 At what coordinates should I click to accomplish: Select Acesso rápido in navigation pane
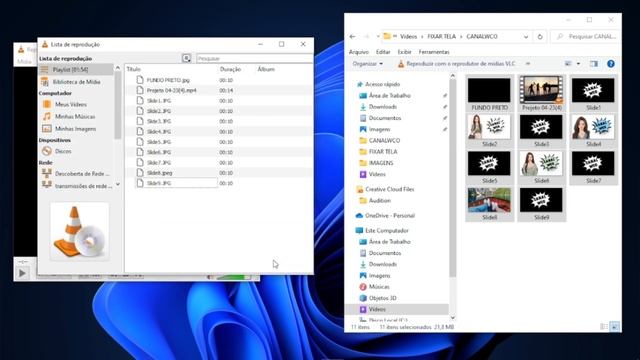382,84
